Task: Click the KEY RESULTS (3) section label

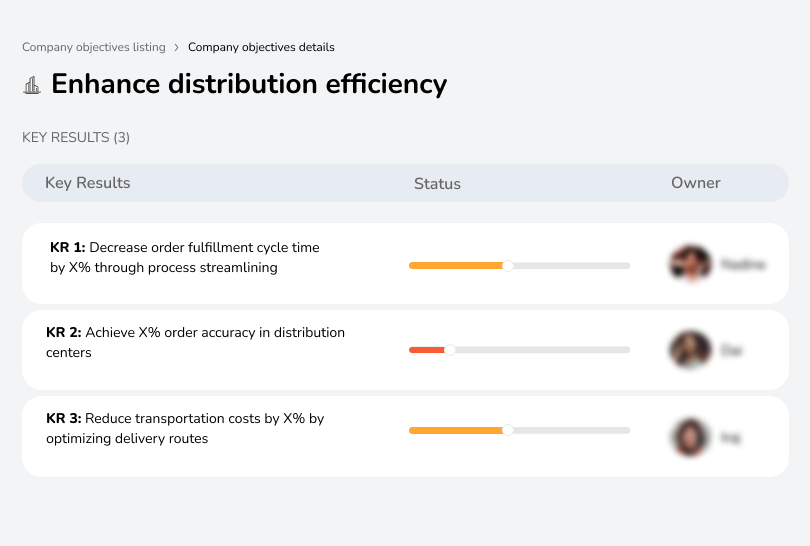Action: pyautogui.click(x=76, y=137)
